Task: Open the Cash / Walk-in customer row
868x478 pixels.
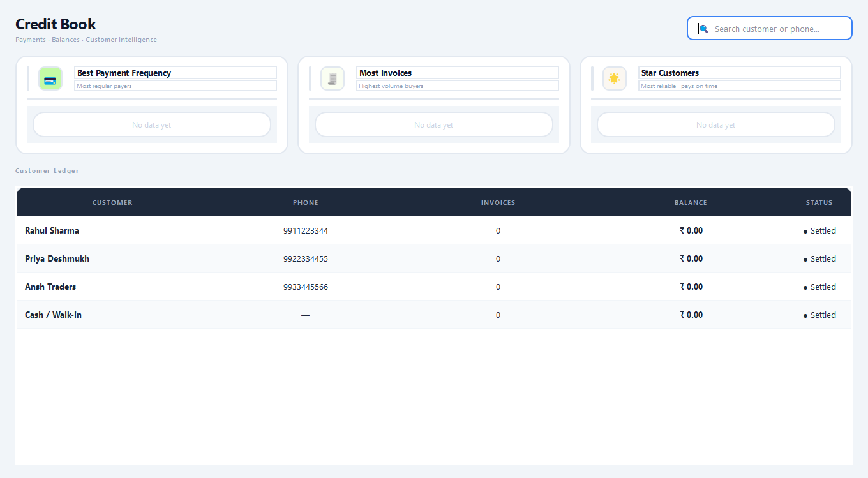Action: pos(434,315)
